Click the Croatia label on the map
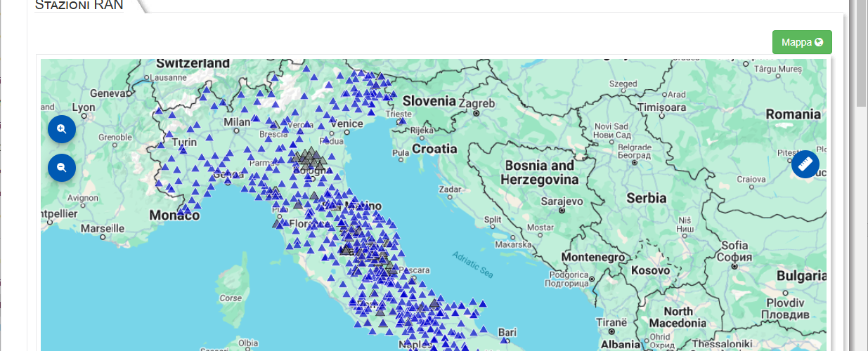The image size is (868, 351). 434,149
